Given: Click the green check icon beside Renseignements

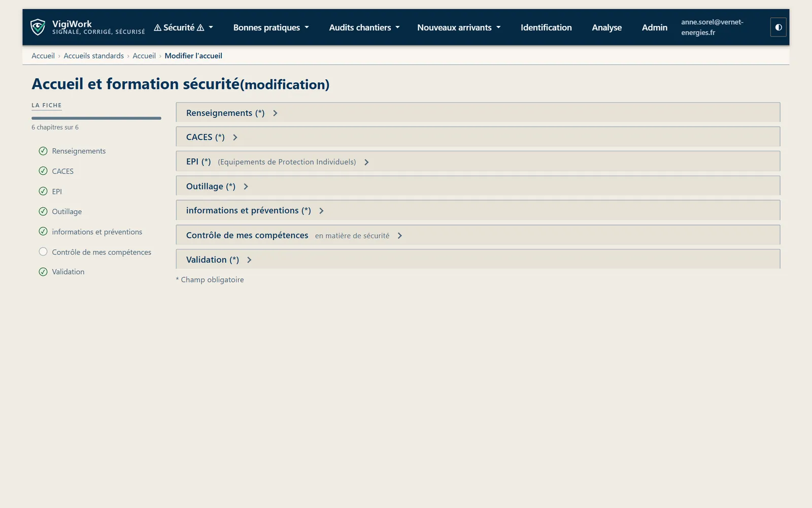Looking at the screenshot, I should point(43,151).
